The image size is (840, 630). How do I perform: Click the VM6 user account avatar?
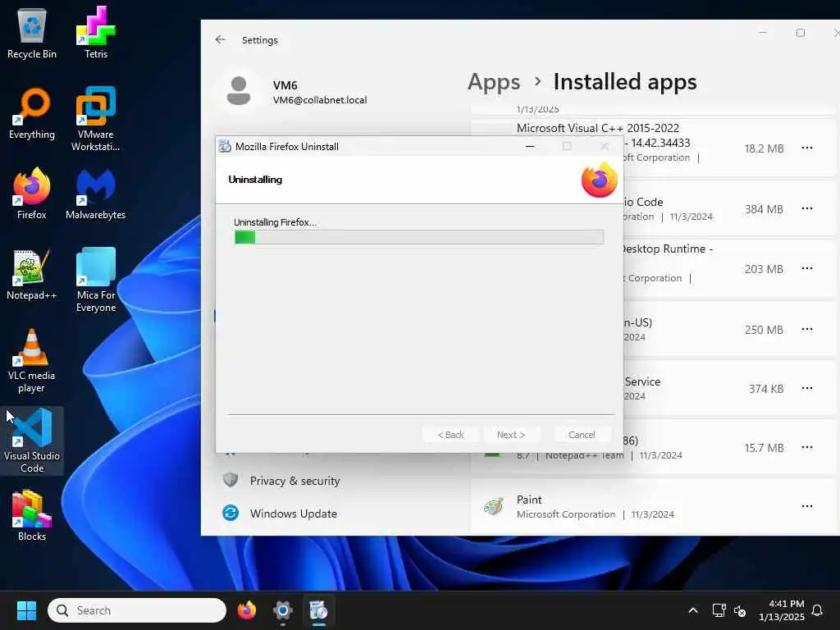[x=239, y=91]
